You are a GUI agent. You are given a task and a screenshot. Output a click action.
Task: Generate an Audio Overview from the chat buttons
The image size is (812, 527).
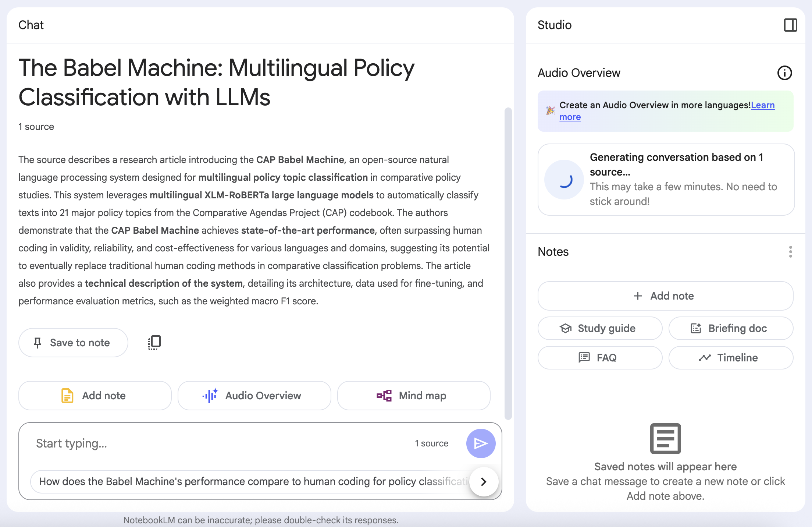click(254, 396)
